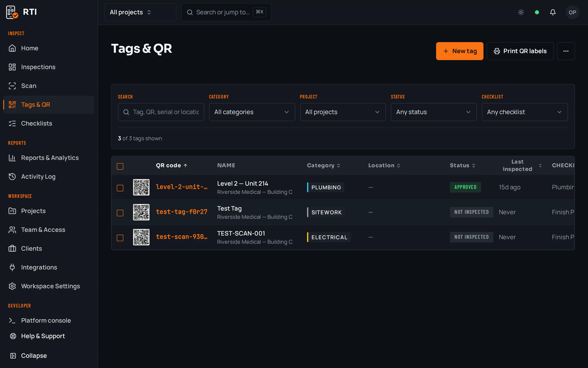Click the Integrations plug icon
Image resolution: width=588 pixels, height=368 pixels.
click(x=12, y=267)
